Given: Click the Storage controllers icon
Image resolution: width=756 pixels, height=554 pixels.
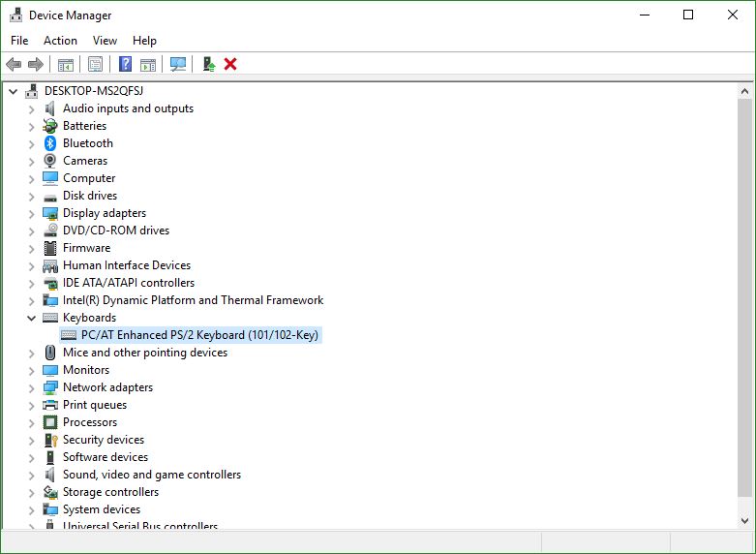Looking at the screenshot, I should [x=50, y=492].
